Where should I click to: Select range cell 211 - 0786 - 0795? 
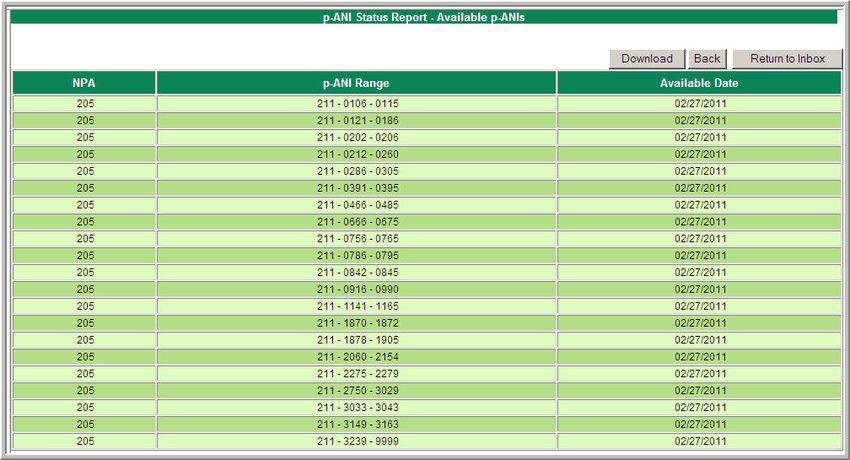pyautogui.click(x=357, y=255)
